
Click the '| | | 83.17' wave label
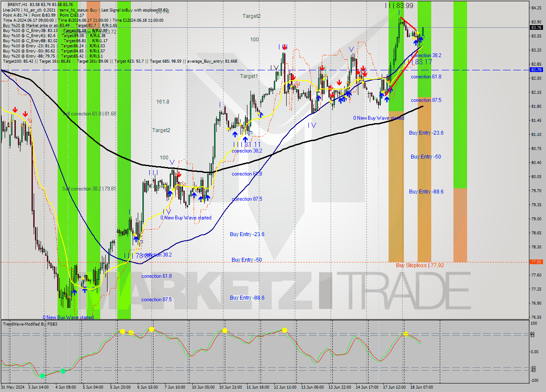tap(418, 62)
